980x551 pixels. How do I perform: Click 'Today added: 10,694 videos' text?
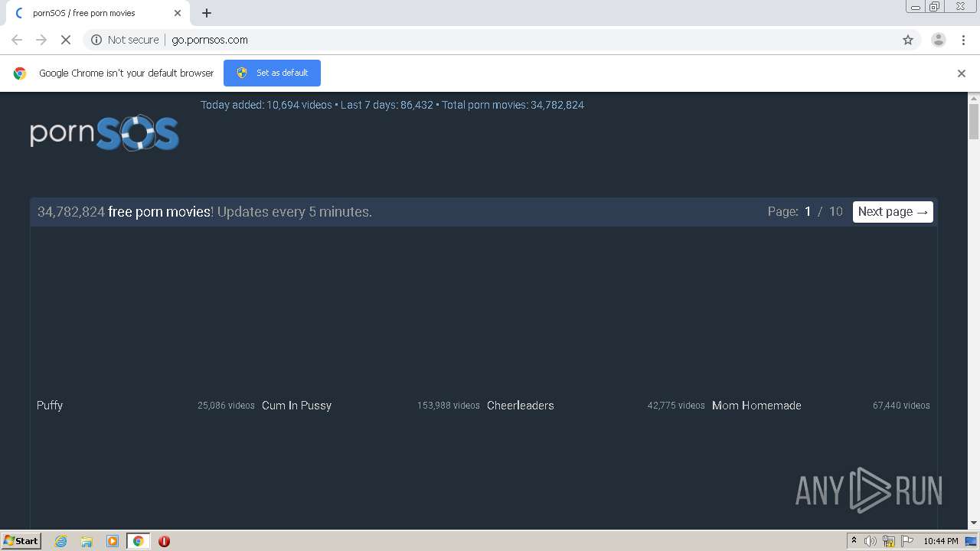(x=266, y=105)
